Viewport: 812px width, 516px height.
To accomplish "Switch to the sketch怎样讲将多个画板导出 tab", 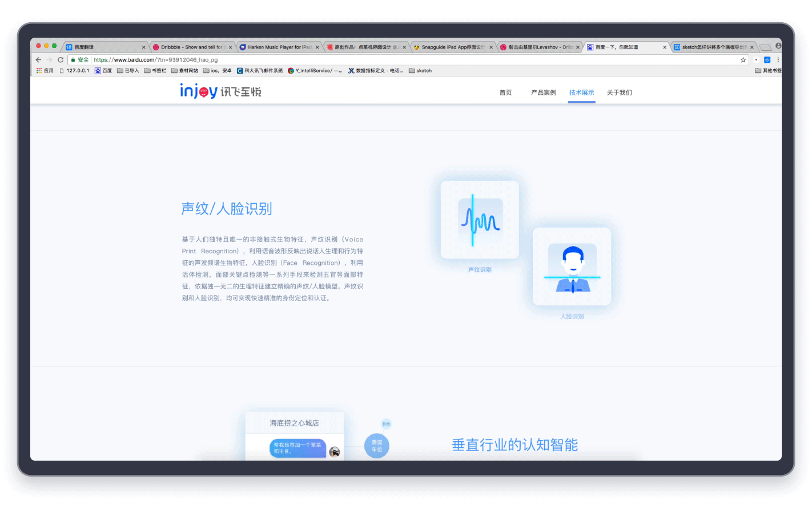I will [713, 47].
